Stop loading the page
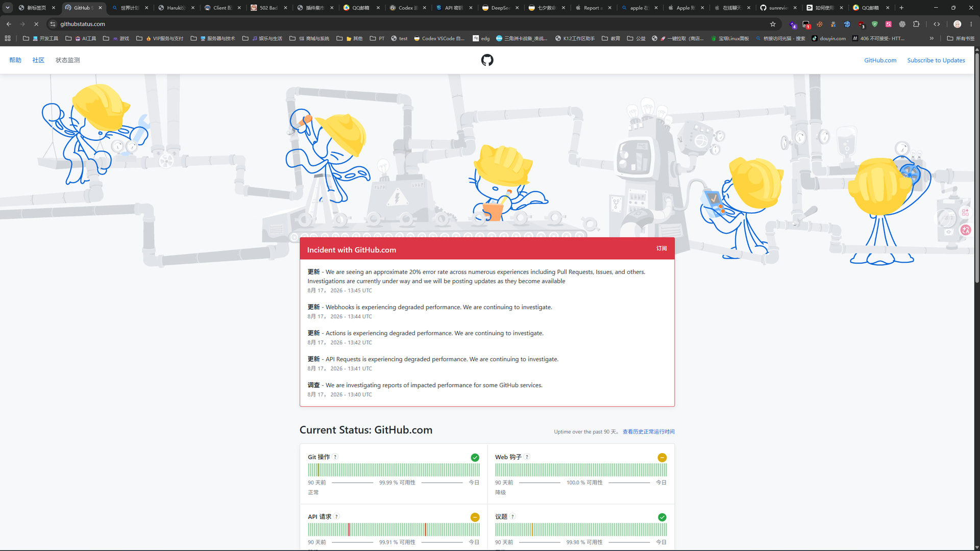This screenshot has width=980, height=551. pos(36,24)
